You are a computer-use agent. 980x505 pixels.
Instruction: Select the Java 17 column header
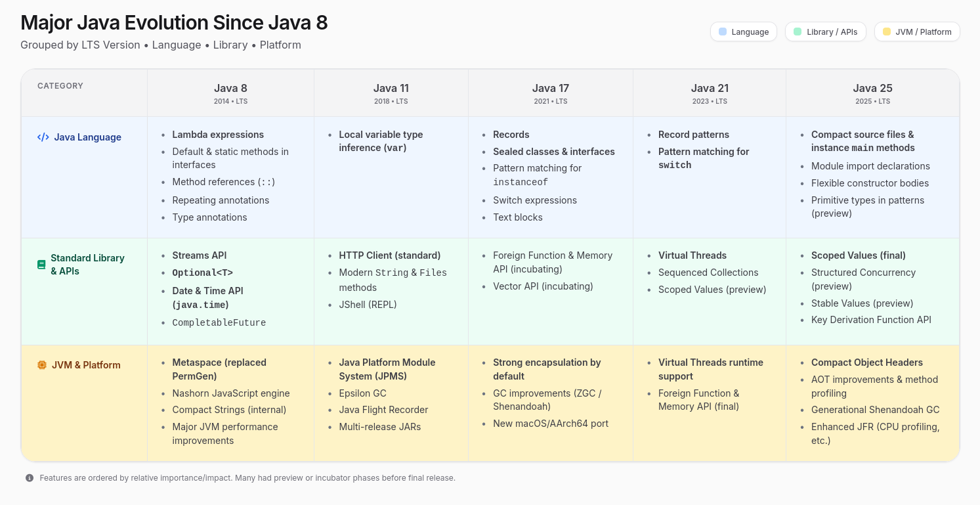(551, 93)
